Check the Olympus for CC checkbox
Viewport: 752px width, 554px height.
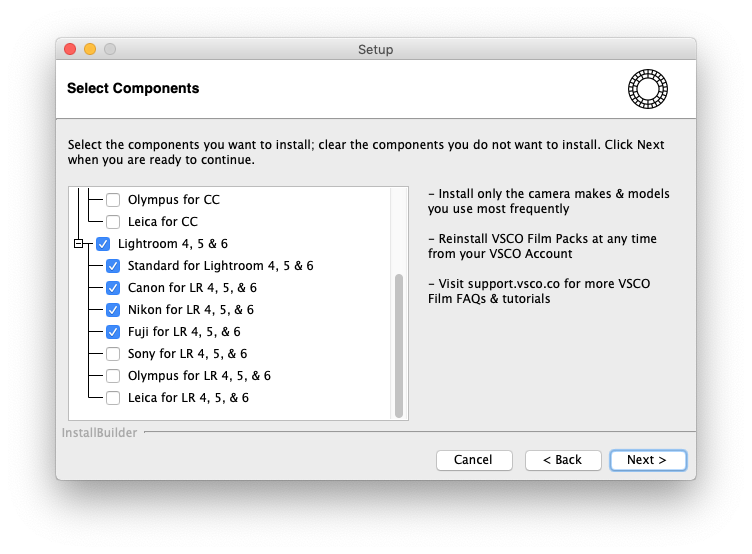click(113, 200)
